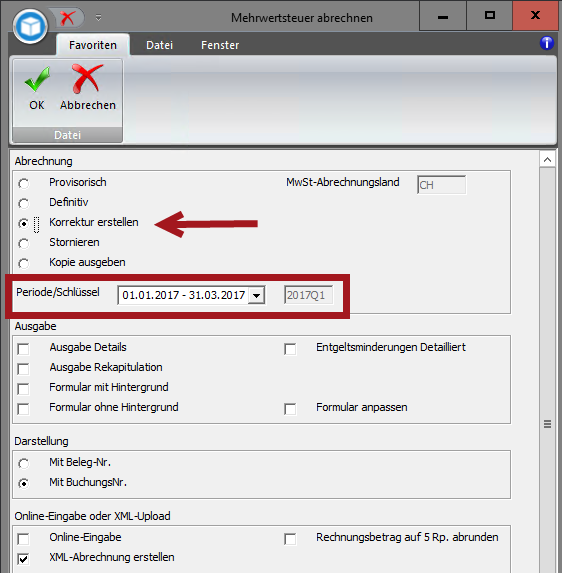The height and width of the screenshot is (573, 562).
Task: Open the Fenster tab
Action: [x=220, y=45]
